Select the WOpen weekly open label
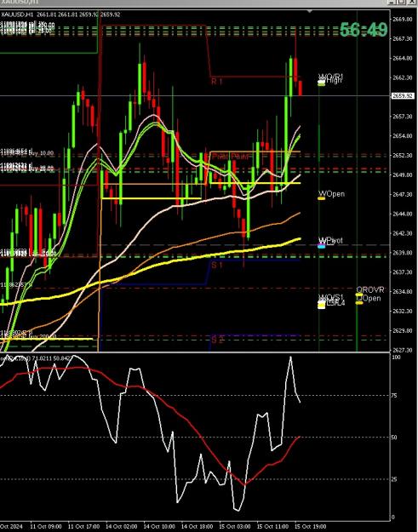 (x=331, y=194)
